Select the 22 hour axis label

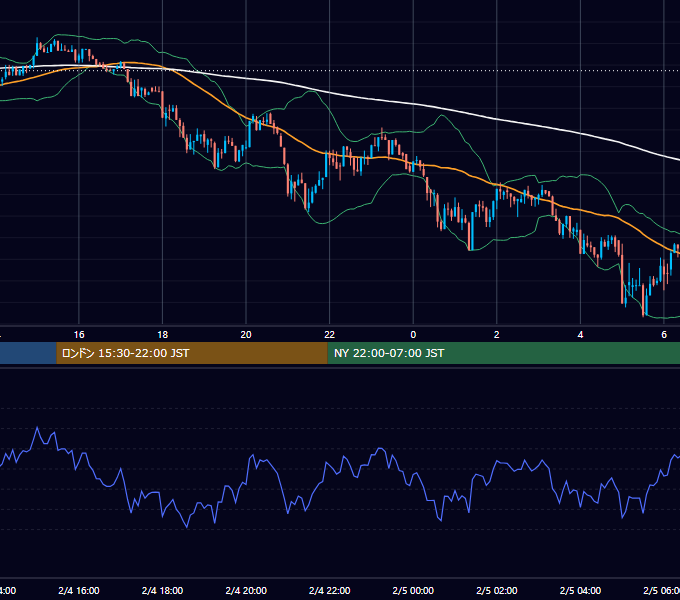coord(330,335)
